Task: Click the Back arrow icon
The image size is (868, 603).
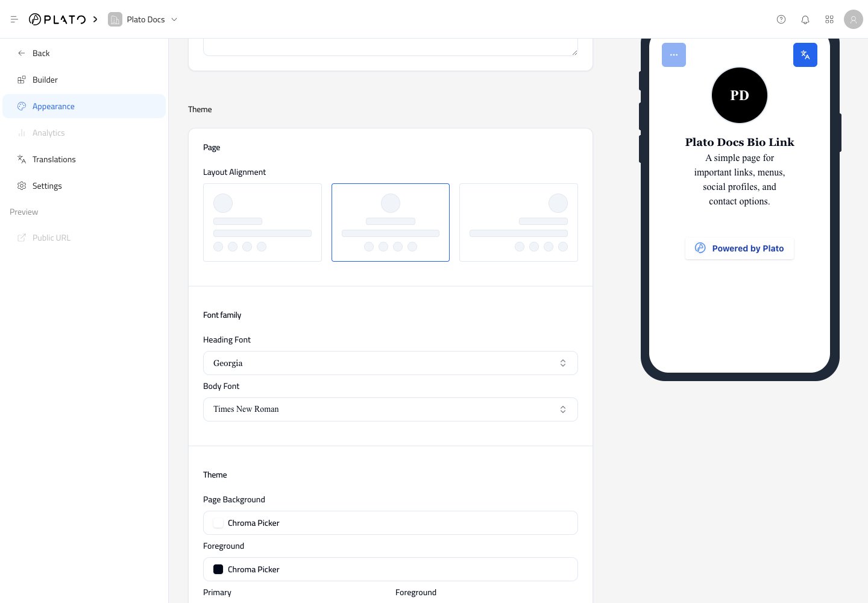Action: (22, 53)
